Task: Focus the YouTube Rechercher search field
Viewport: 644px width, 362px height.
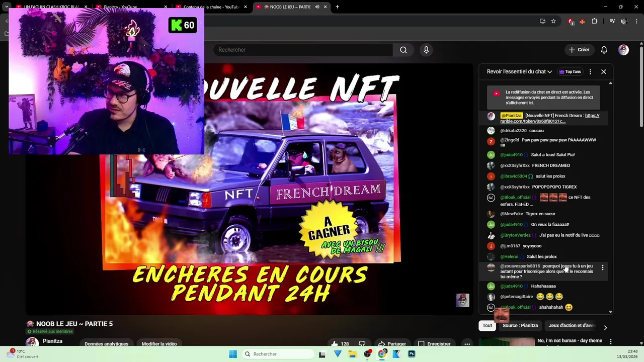Action: [x=303, y=50]
